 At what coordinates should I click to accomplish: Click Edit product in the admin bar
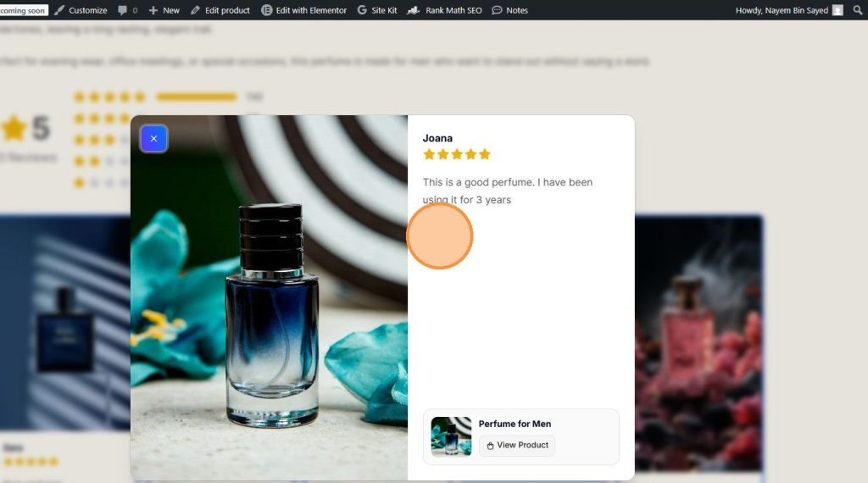[220, 10]
